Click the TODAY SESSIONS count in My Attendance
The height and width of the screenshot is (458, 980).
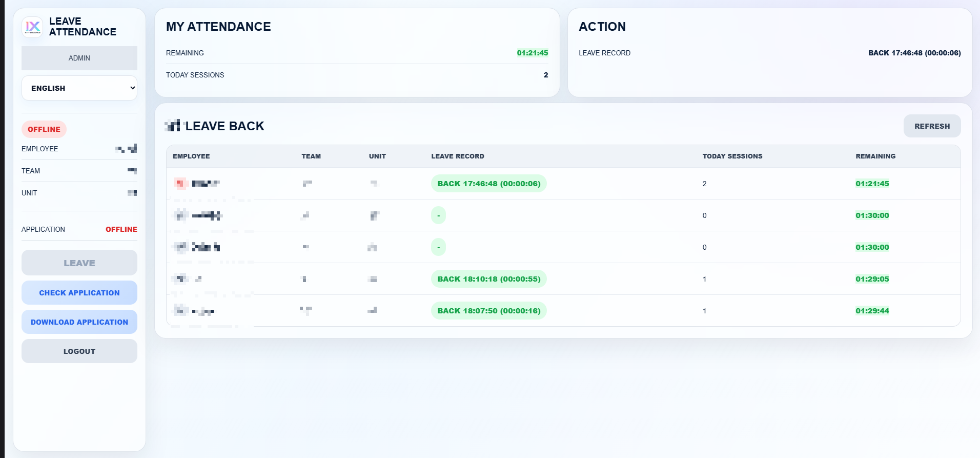tap(546, 75)
